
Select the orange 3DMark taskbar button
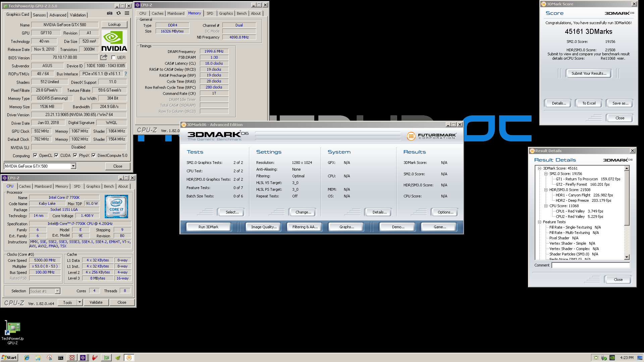point(129,358)
